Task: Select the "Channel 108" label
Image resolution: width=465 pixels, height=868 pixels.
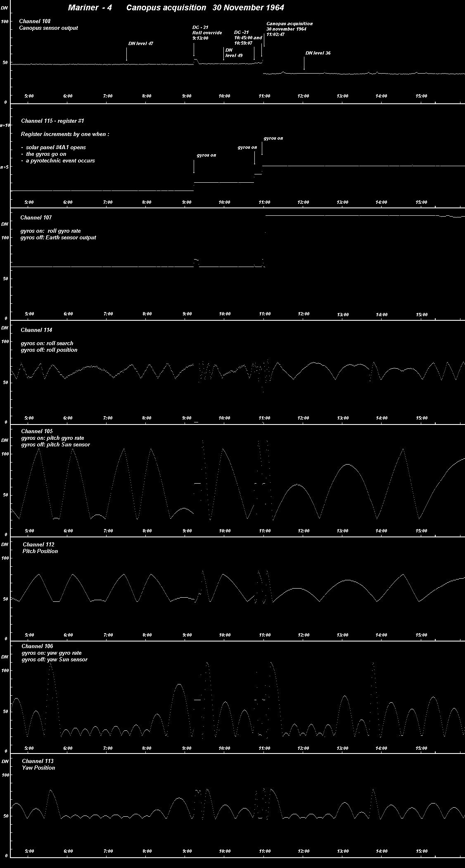Action: (35, 21)
